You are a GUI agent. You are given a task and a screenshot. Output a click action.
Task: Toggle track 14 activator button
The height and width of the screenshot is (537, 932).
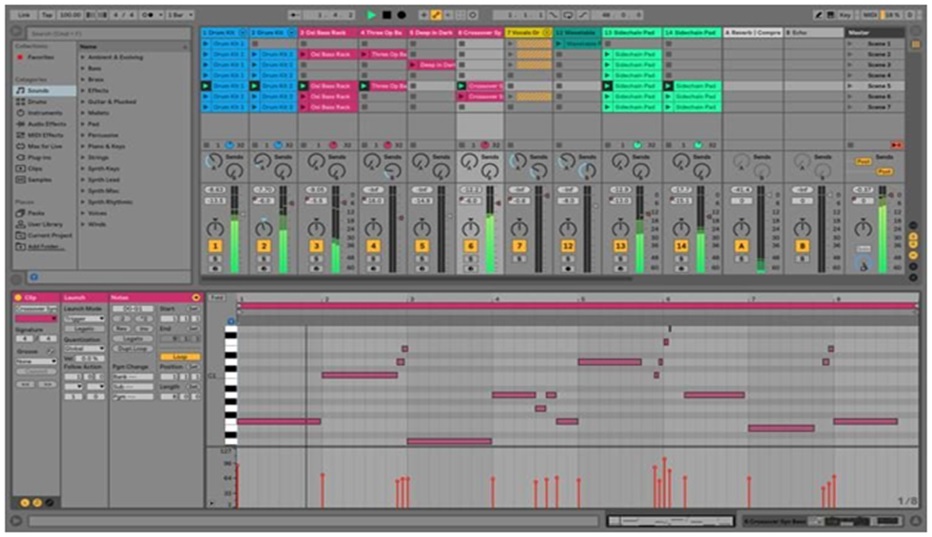coord(681,246)
